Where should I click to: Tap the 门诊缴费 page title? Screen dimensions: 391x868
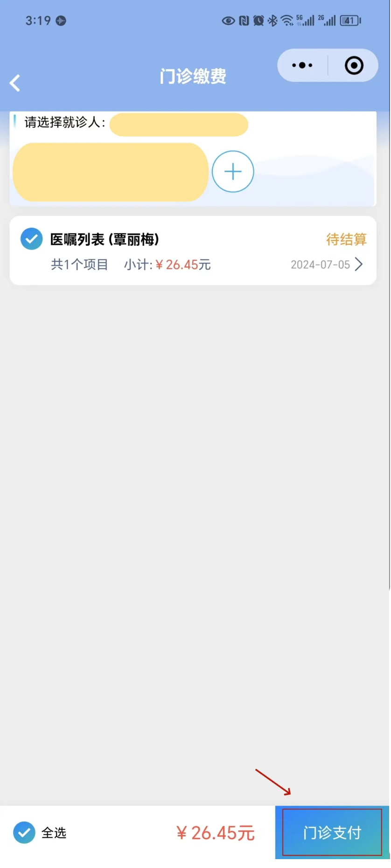point(193,76)
